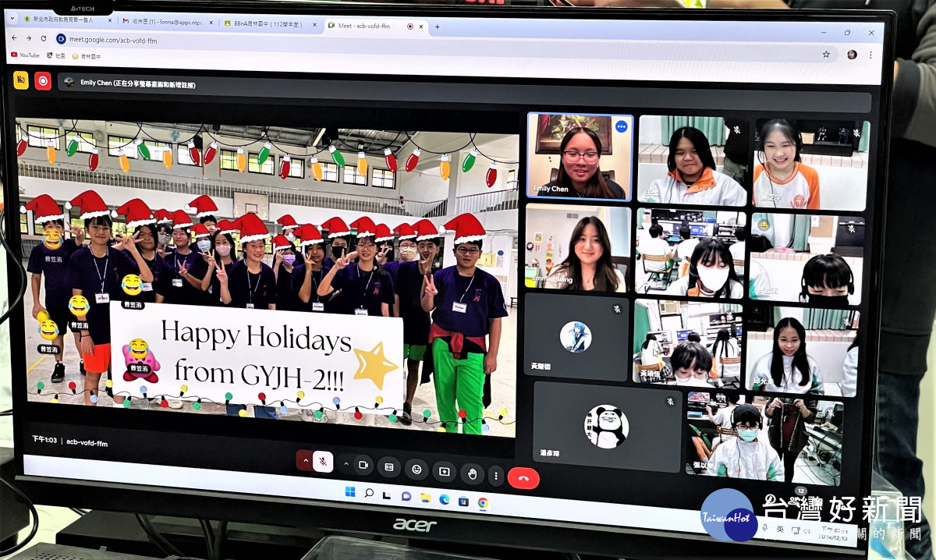Open the Chrome profile avatar
The width and height of the screenshot is (936, 560).
852,55
